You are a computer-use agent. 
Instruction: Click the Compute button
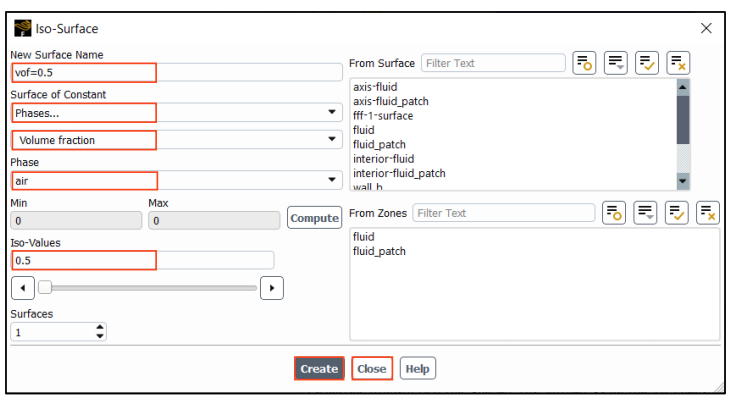point(314,218)
